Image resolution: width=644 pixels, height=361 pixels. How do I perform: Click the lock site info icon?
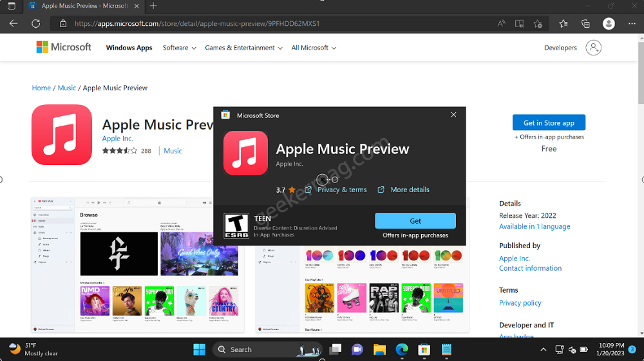coord(63,23)
